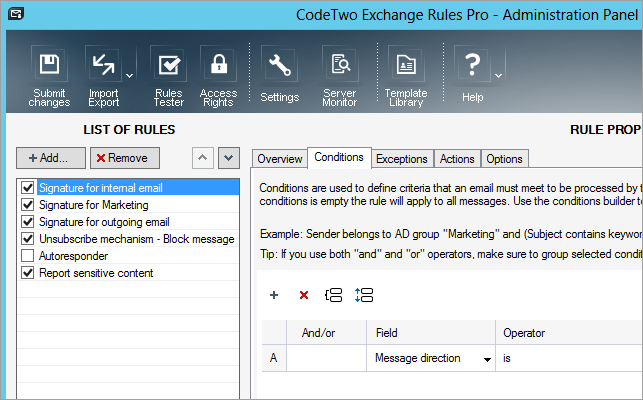Switch to the Options tab

504,159
